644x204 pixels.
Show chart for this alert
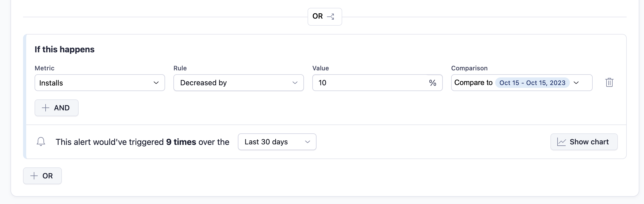[584, 142]
